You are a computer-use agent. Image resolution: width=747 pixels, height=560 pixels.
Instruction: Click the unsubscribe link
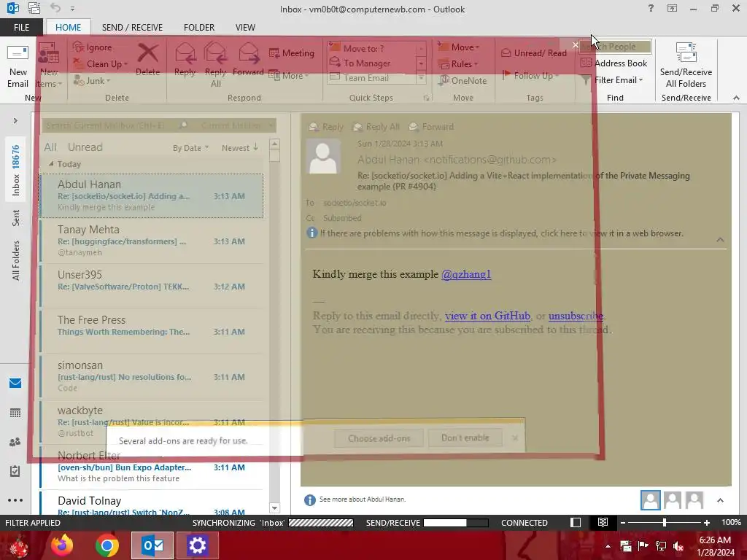[x=576, y=316]
